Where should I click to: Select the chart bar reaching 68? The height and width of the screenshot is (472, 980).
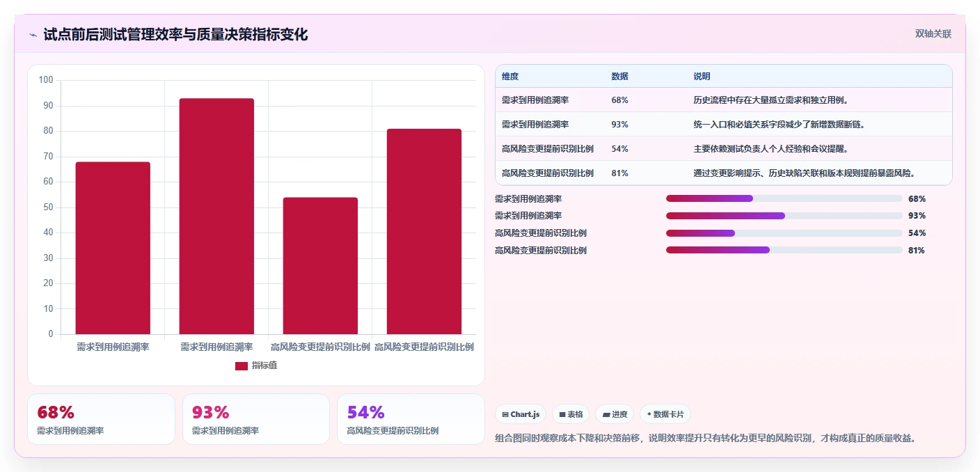coord(113,248)
